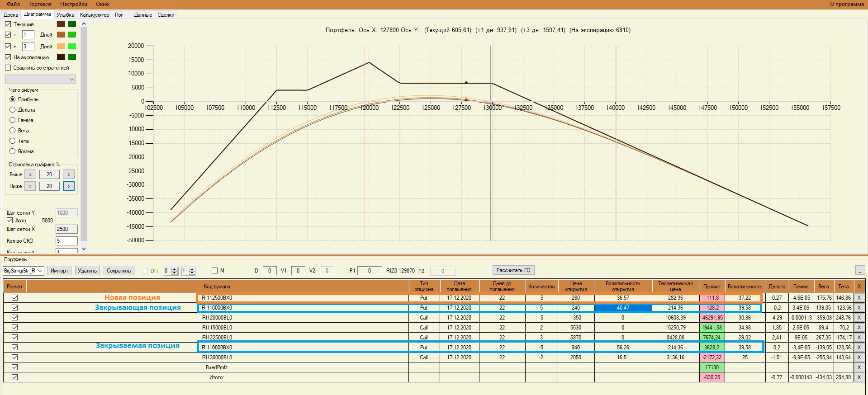Image resolution: width=868 pixels, height=395 pixels.
Task: Switch to the Доска tab
Action: [11, 15]
